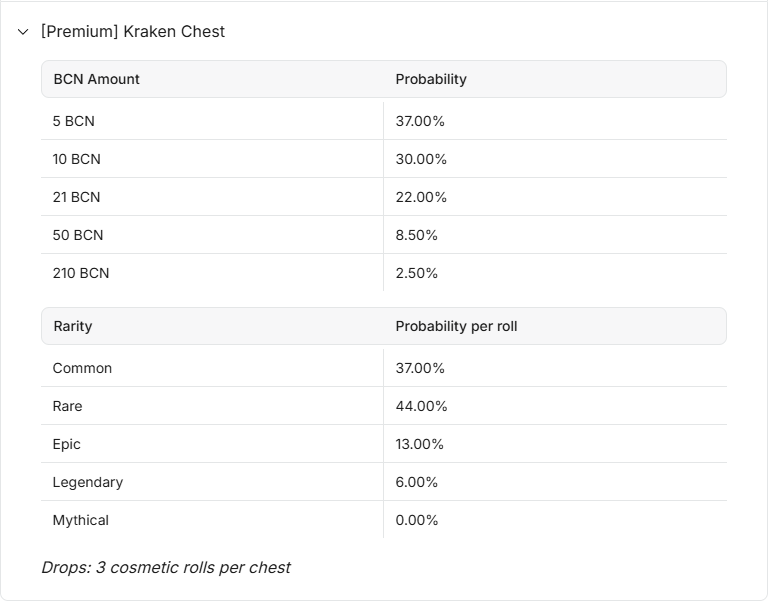Click the cosmetic rolls per chest note
Image resolution: width=770 pixels, height=604 pixels.
pos(166,568)
